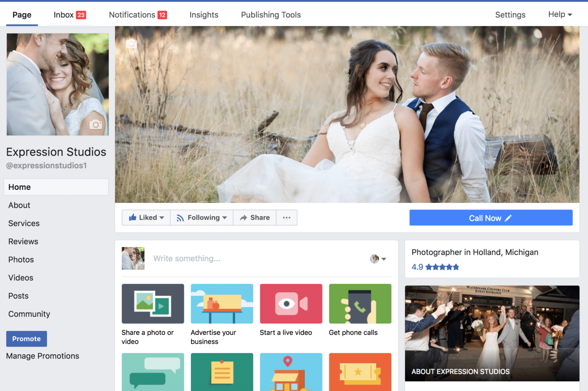Open the Page tab
Screen dimensions: 588x391
pos(22,15)
